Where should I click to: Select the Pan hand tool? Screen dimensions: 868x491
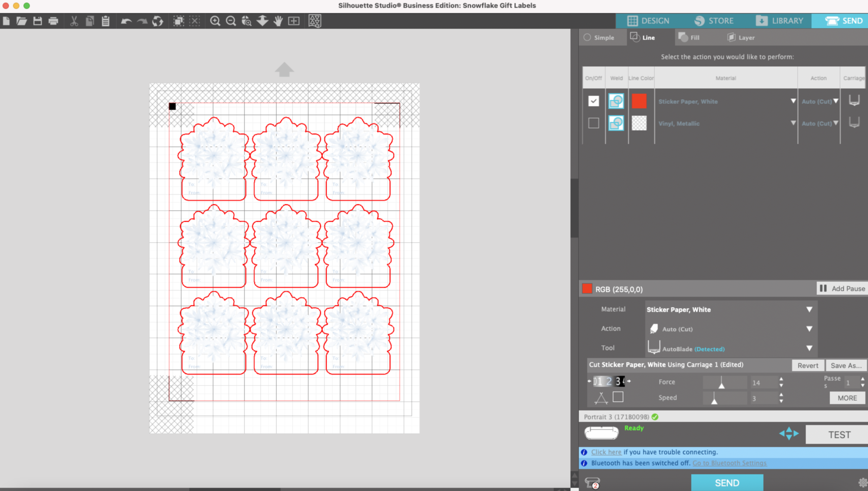tap(278, 21)
